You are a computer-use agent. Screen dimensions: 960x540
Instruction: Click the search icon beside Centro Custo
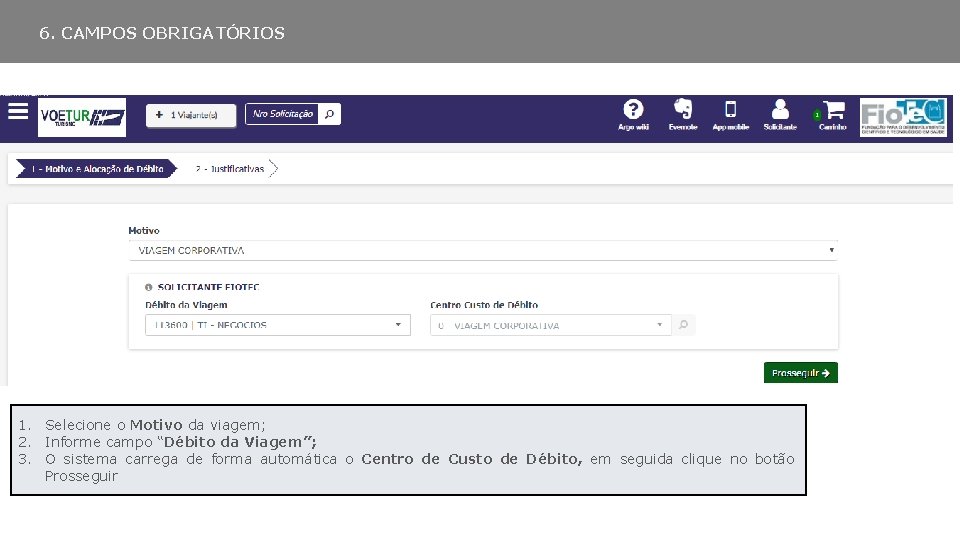[x=683, y=325]
